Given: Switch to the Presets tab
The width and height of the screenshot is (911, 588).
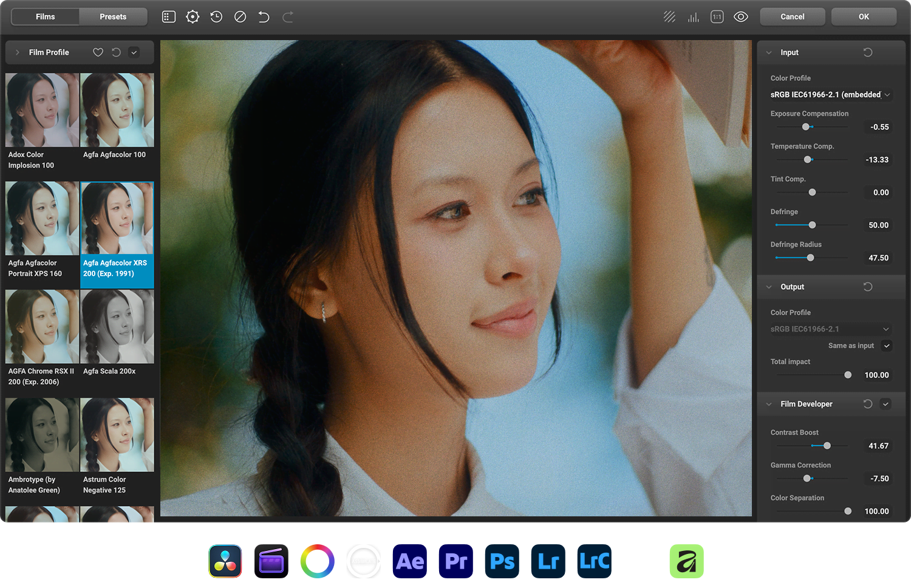Looking at the screenshot, I should click(x=113, y=17).
